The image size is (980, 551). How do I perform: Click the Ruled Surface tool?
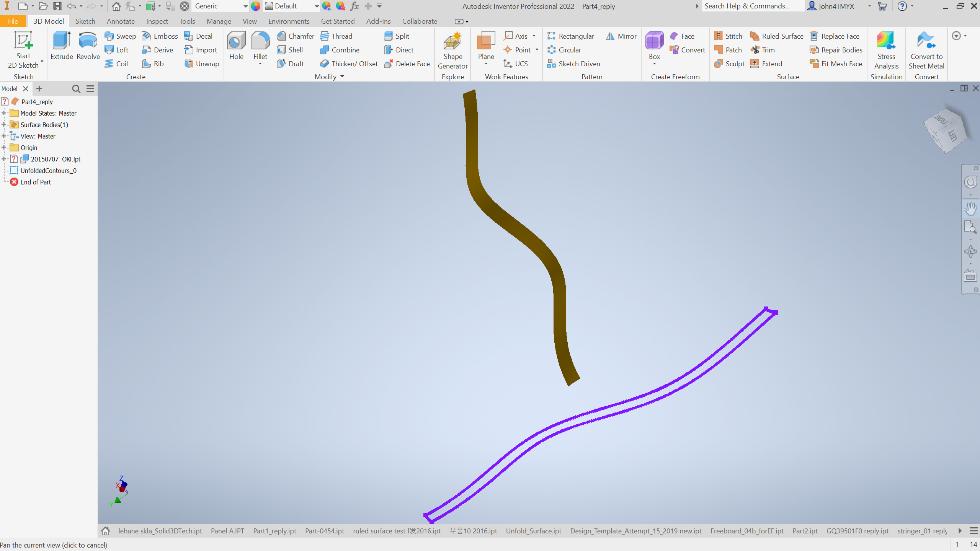777,36
